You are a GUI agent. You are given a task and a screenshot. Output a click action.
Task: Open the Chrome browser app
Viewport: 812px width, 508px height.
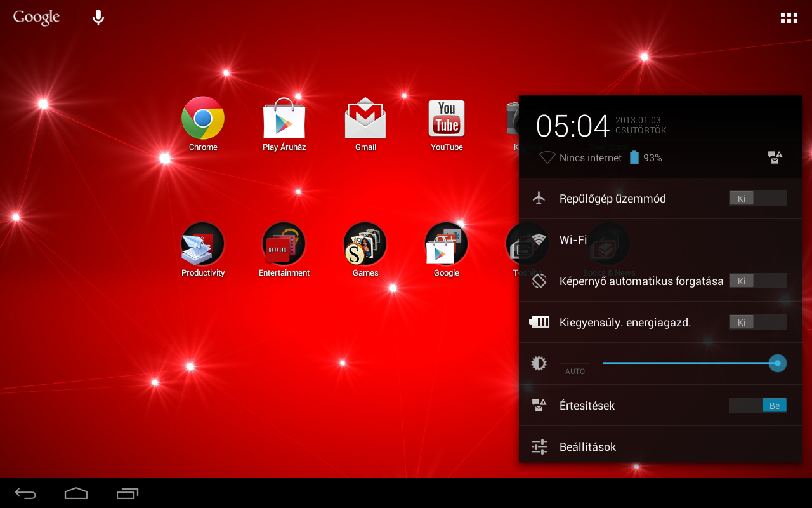click(203, 118)
